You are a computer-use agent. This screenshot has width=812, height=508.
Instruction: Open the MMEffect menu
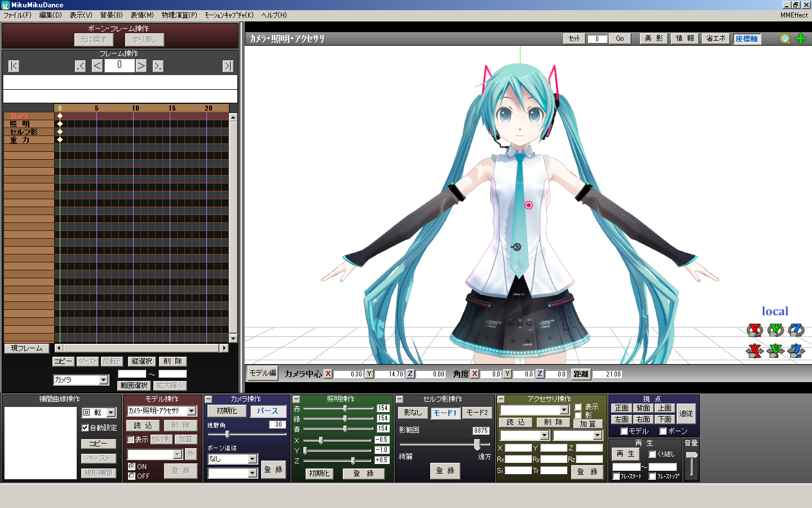[x=794, y=15]
